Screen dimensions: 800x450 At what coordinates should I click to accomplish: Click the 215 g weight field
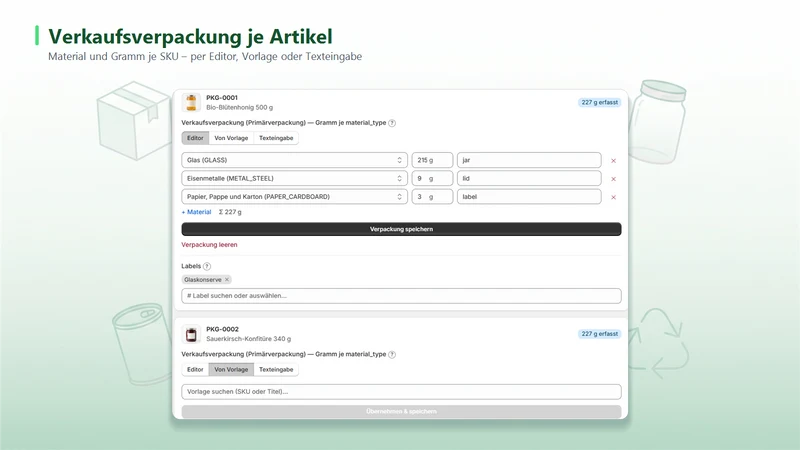pyautogui.click(x=432, y=160)
